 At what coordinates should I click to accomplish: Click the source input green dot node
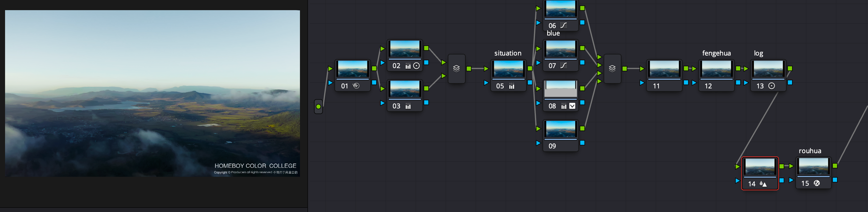(x=318, y=107)
